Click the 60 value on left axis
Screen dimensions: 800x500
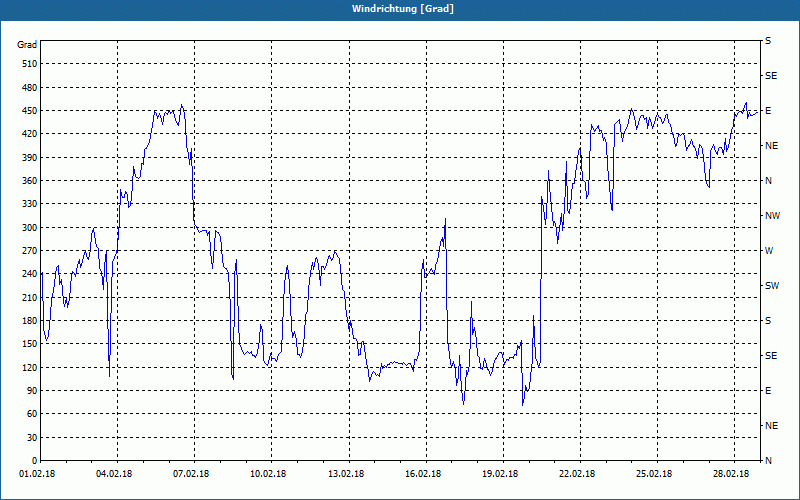pyautogui.click(x=32, y=414)
